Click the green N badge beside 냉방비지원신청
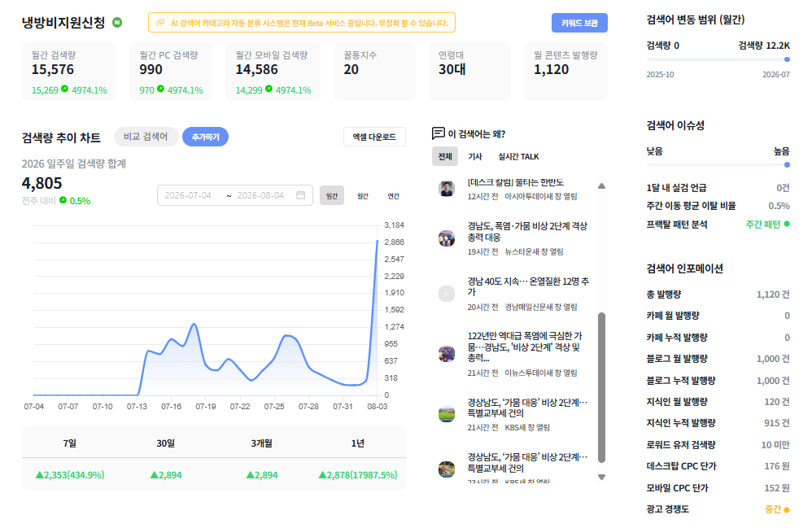This screenshot has height=528, width=812. (x=117, y=22)
